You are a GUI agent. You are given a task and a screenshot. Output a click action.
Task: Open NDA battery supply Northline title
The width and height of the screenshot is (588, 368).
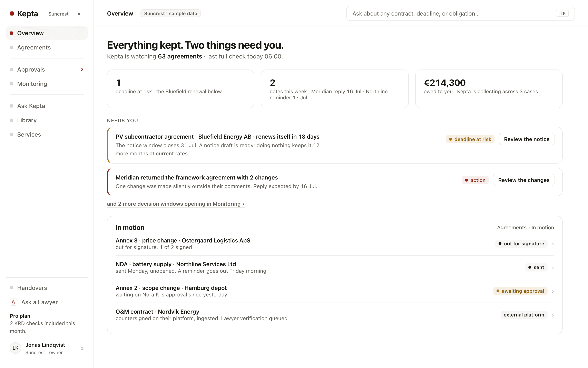[176, 264]
